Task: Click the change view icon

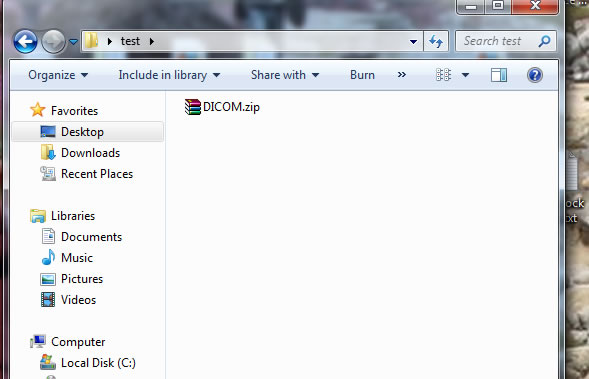Action: pos(443,75)
